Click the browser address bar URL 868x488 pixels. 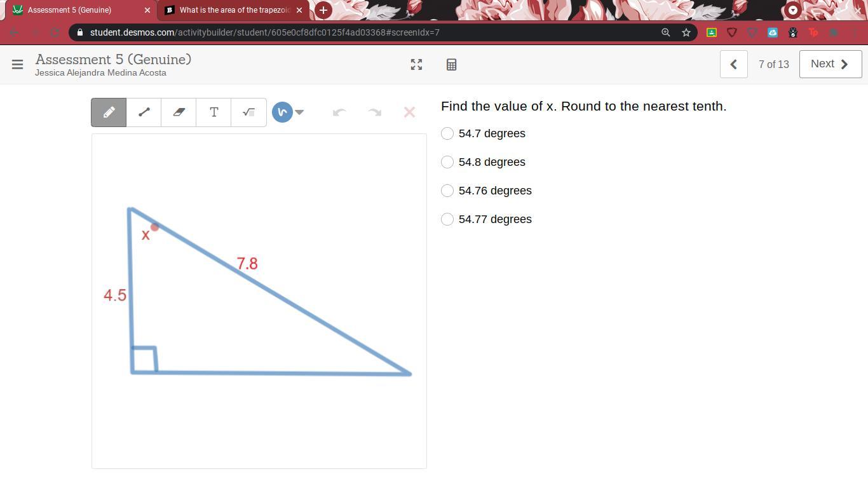[264, 32]
